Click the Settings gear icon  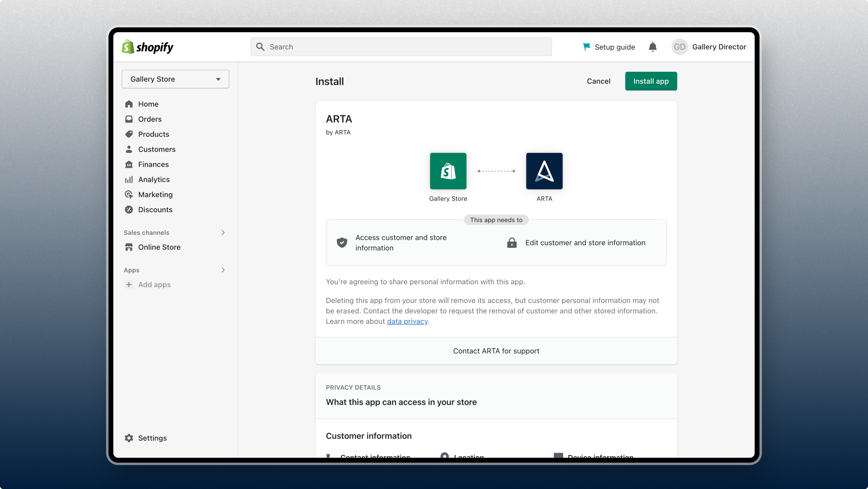pyautogui.click(x=129, y=438)
